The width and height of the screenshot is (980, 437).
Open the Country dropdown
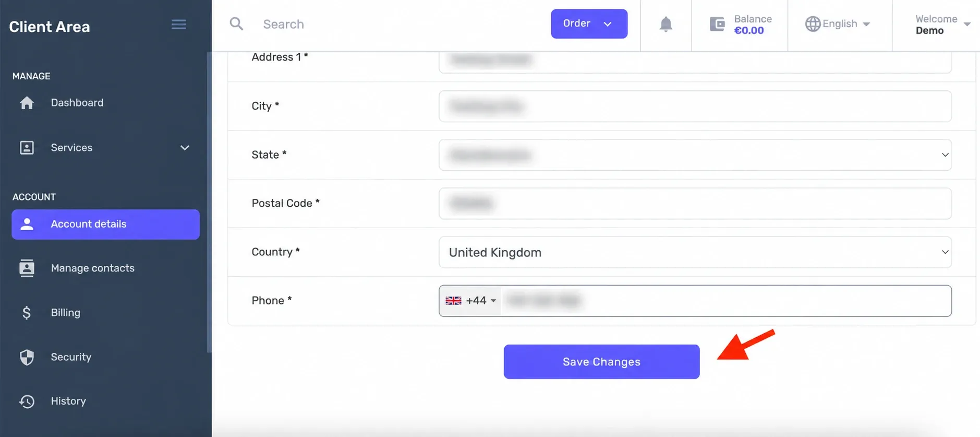coord(695,252)
